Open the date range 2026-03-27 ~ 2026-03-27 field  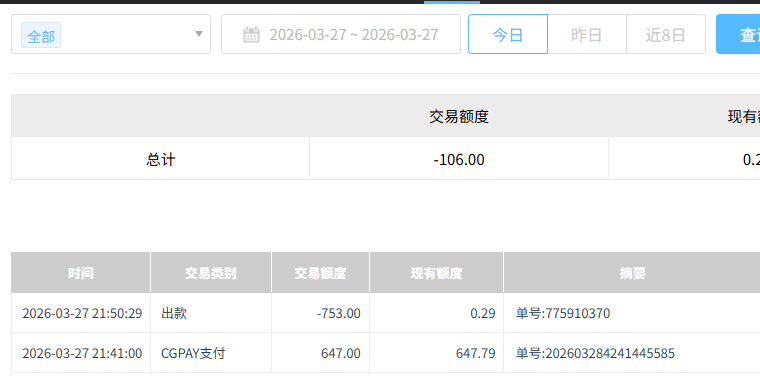[x=341, y=34]
